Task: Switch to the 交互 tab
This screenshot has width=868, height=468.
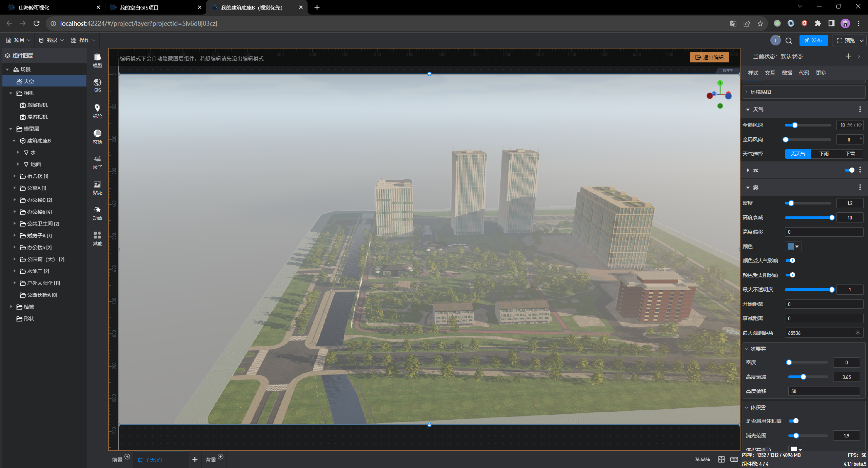Action: point(770,73)
